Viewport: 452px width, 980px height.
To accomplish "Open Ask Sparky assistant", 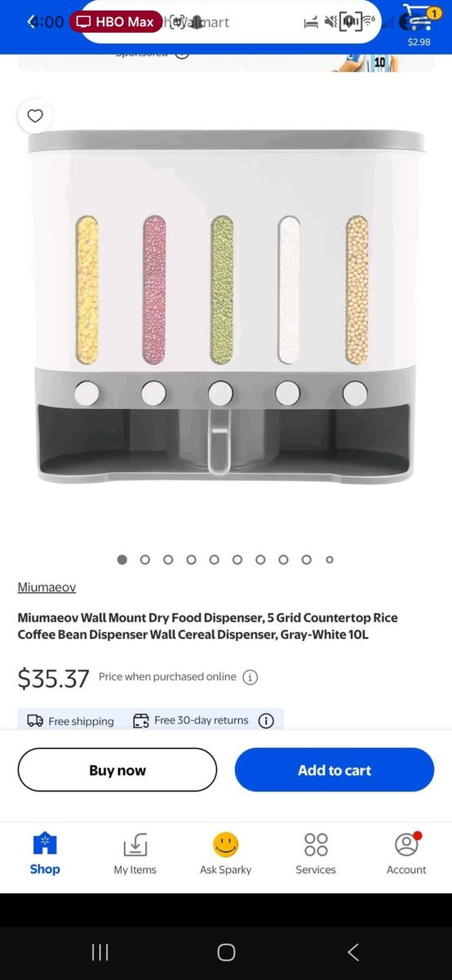I will pyautogui.click(x=226, y=854).
